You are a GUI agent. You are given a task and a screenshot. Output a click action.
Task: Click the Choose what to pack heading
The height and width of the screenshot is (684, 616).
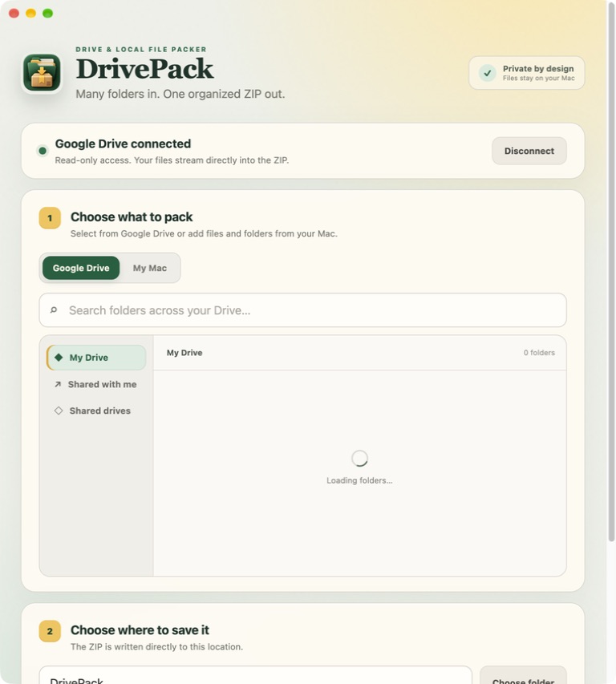point(132,217)
